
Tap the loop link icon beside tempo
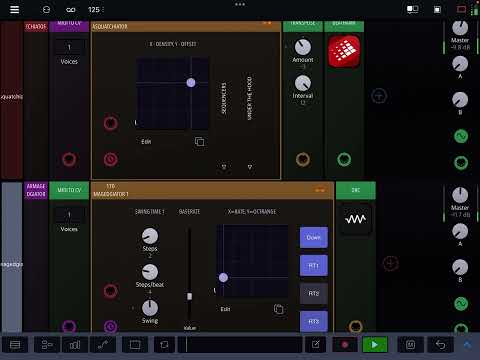click(71, 10)
